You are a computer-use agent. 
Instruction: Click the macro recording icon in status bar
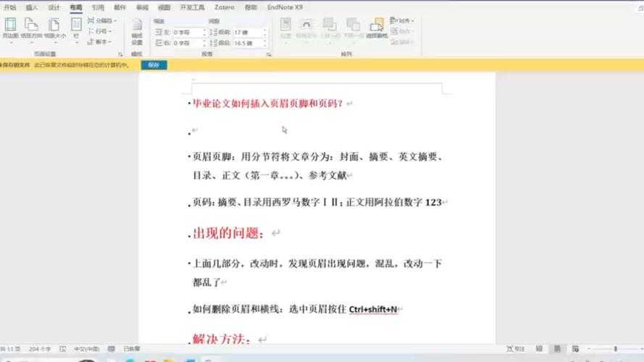coord(112,349)
